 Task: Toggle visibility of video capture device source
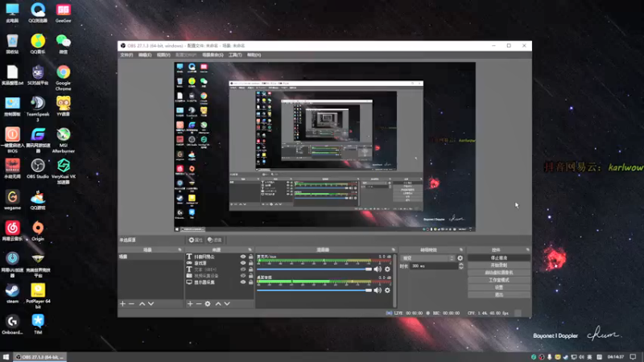coord(243,276)
